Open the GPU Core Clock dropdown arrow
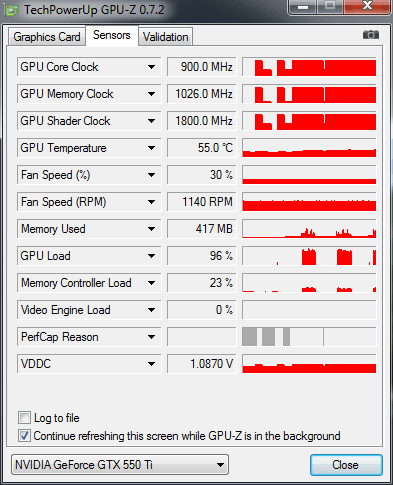This screenshot has width=393, height=485. [x=151, y=67]
